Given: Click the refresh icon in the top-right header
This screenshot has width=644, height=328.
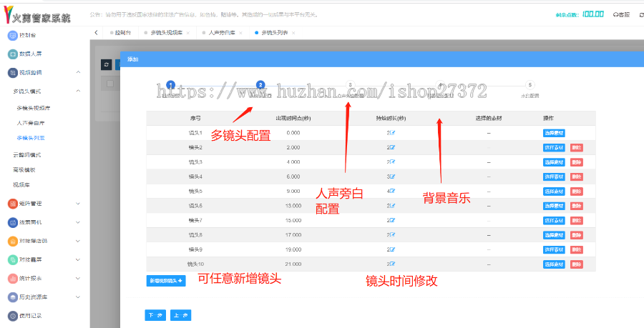Looking at the screenshot, I should point(636,14).
